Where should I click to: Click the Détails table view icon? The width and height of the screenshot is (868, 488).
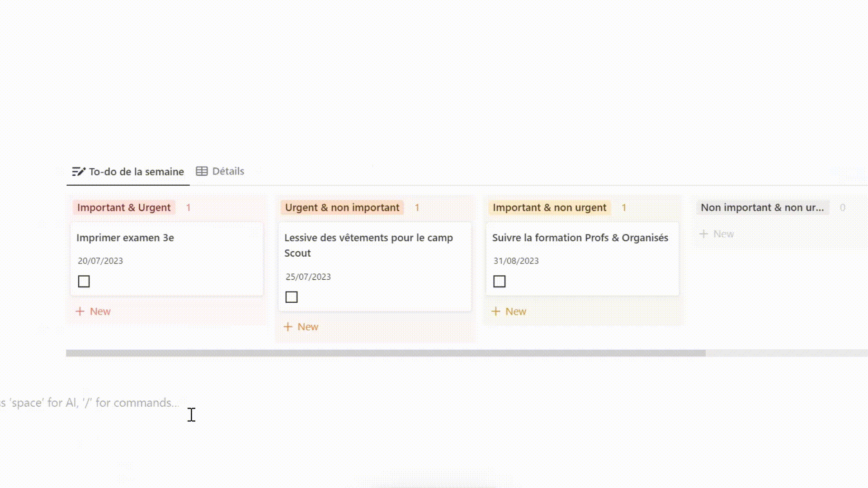pos(202,171)
